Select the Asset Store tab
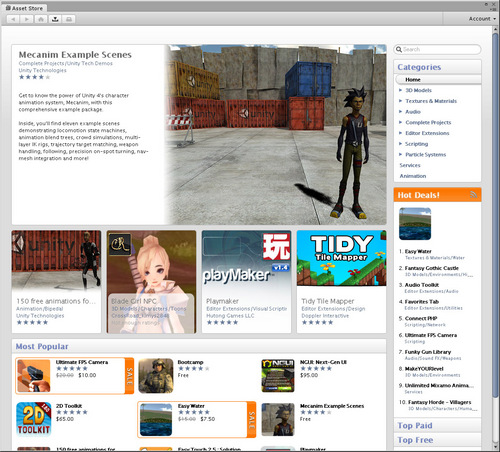 pos(24,8)
